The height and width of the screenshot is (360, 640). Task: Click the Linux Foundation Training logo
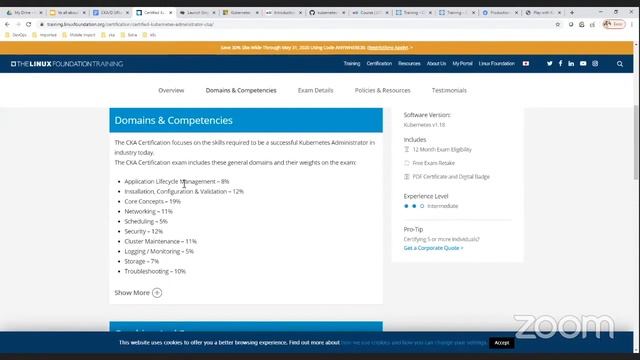[67, 64]
